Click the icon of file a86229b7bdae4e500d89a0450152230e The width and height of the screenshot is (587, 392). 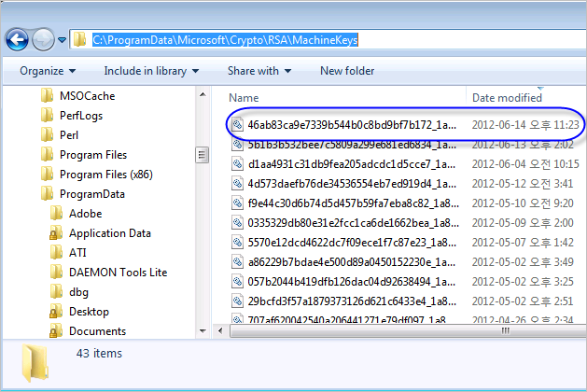point(237,262)
